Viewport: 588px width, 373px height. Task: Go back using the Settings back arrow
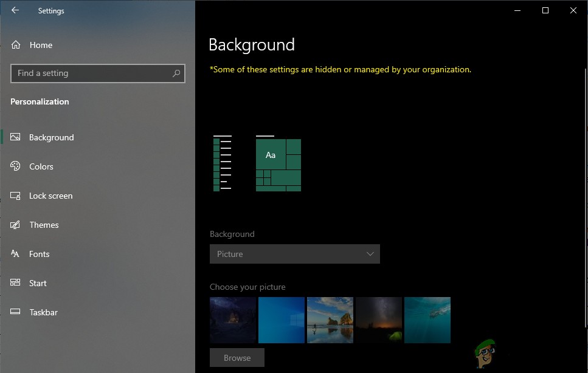(15, 10)
